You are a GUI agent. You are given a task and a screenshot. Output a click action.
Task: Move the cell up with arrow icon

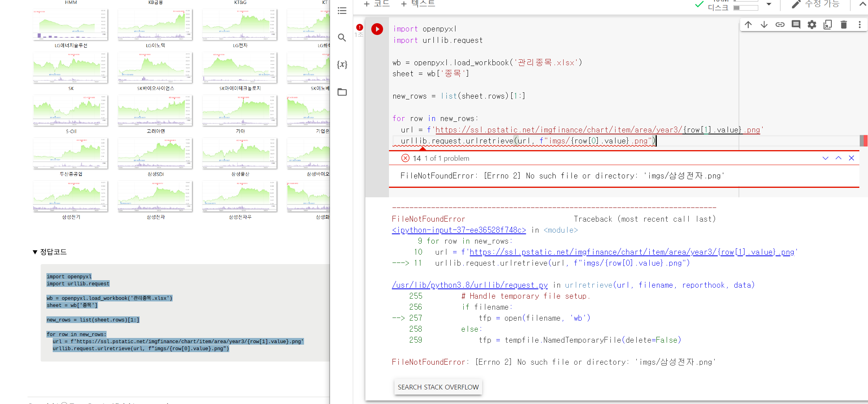748,25
